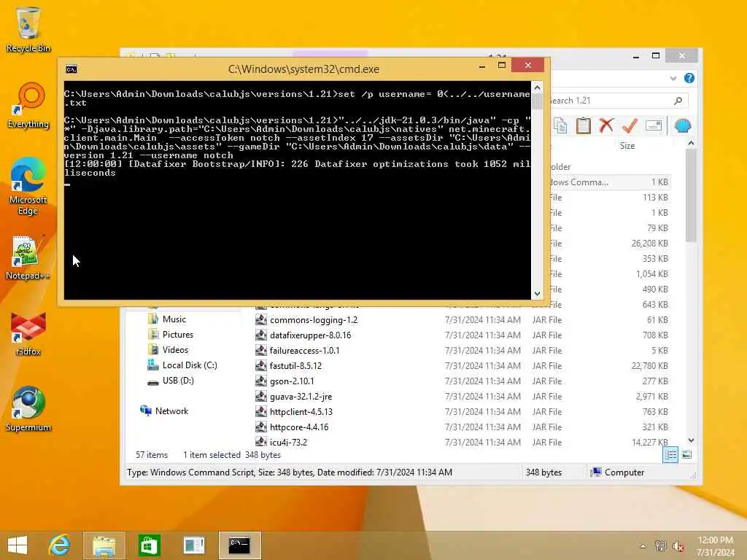Click the cmd scrollbar down arrow

tap(537, 294)
